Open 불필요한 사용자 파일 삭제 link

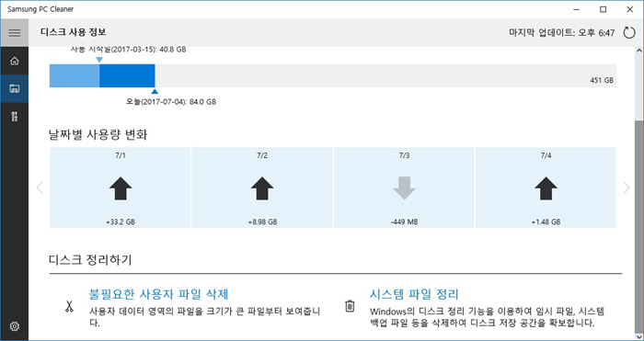(x=158, y=294)
